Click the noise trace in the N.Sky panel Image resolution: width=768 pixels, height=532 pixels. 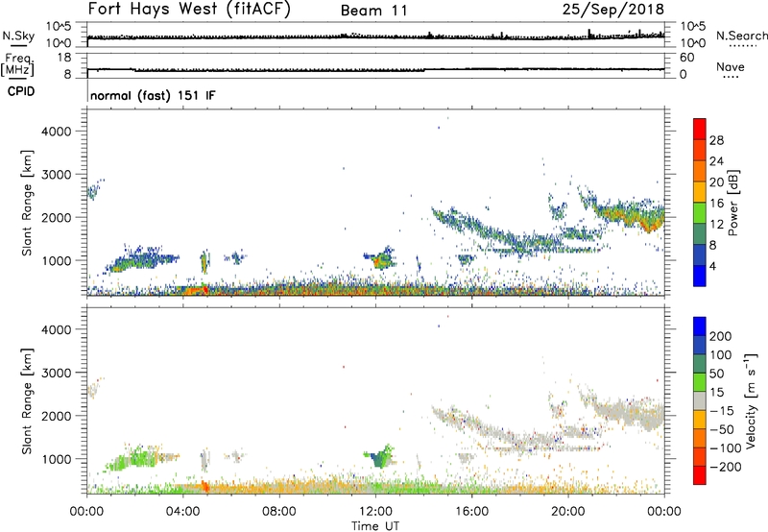click(x=375, y=36)
